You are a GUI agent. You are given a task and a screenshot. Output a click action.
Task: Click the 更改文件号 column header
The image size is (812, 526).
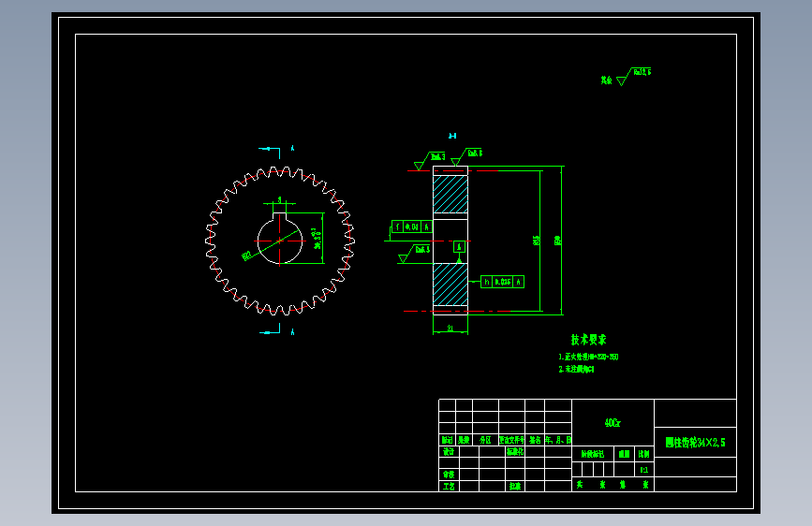point(511,440)
